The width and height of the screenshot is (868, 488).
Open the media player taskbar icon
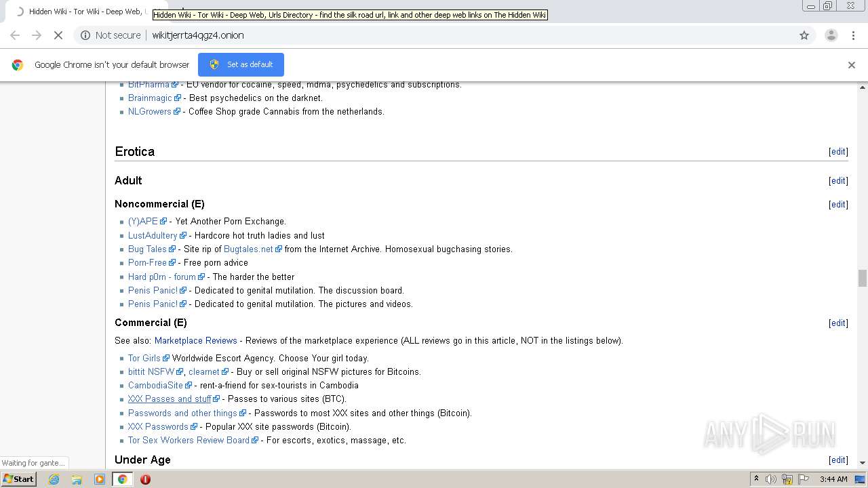click(99, 479)
